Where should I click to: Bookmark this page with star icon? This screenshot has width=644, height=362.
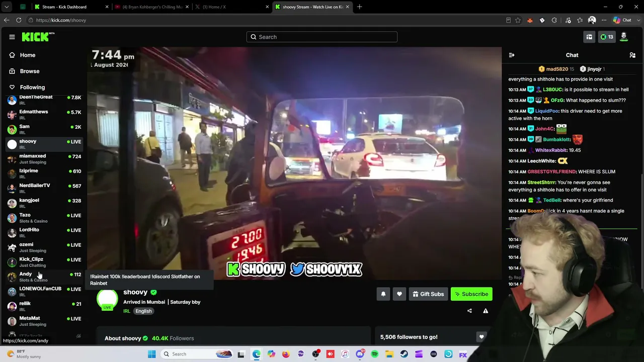coord(518,20)
